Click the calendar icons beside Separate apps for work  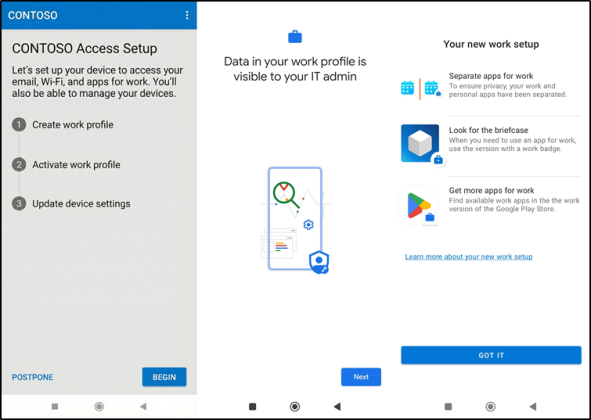point(420,89)
